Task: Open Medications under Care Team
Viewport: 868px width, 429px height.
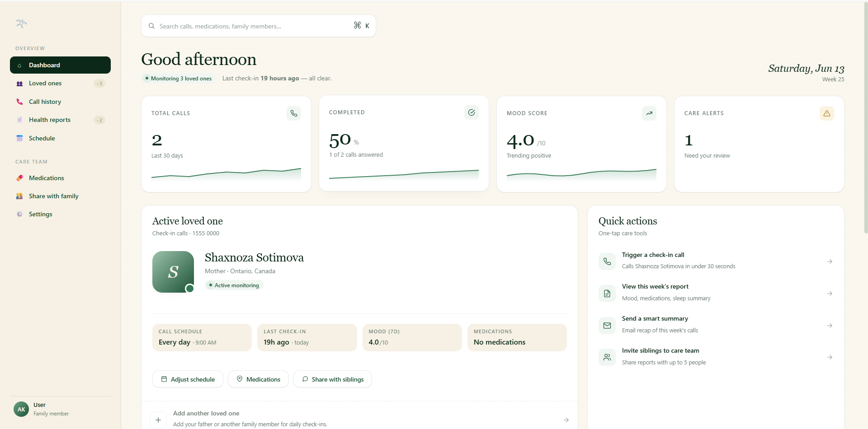Action: tap(60, 178)
